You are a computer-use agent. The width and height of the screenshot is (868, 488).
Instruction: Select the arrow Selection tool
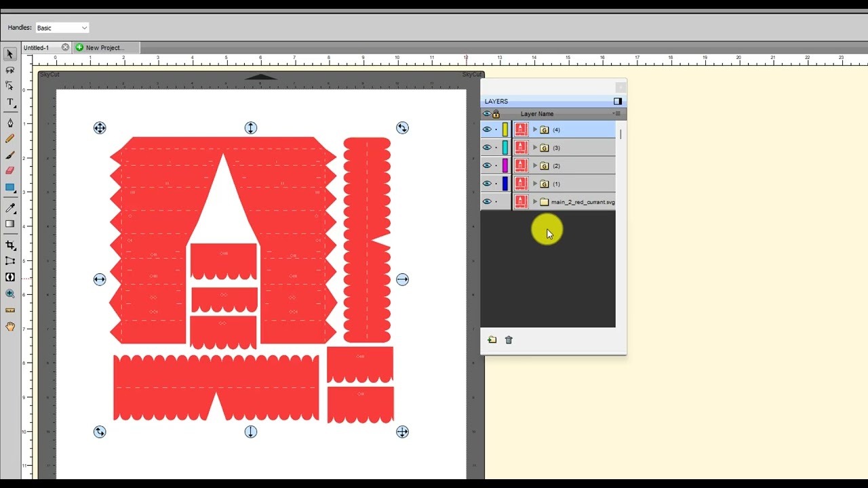(9, 54)
